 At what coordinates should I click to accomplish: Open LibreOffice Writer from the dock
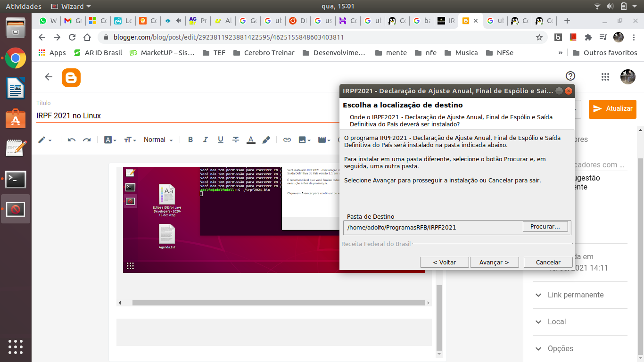click(16, 88)
